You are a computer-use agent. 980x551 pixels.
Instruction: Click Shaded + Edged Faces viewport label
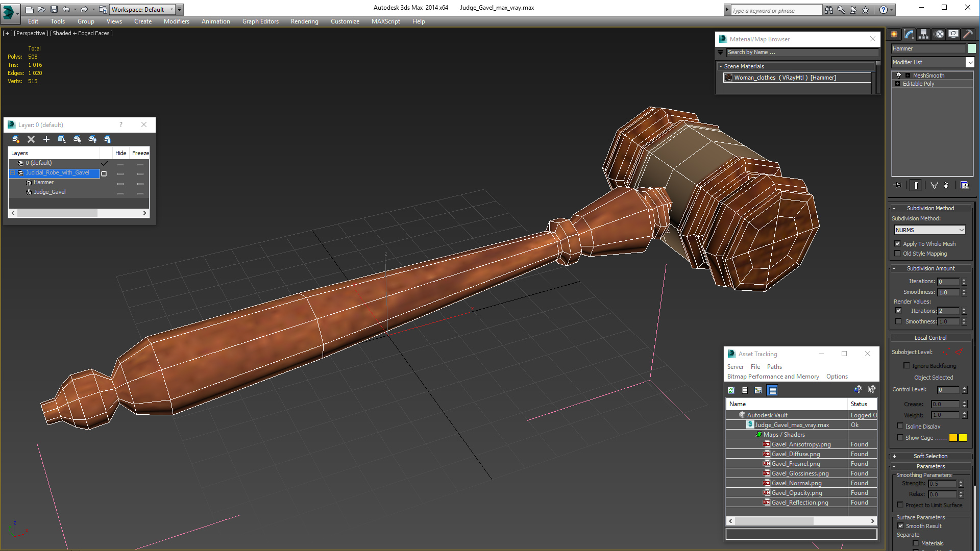(x=81, y=33)
